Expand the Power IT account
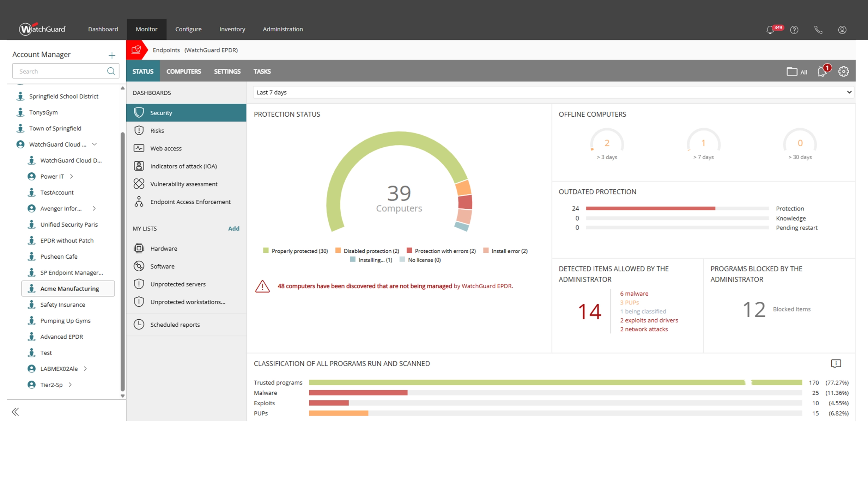This screenshot has height=492, width=868. pos(72,176)
